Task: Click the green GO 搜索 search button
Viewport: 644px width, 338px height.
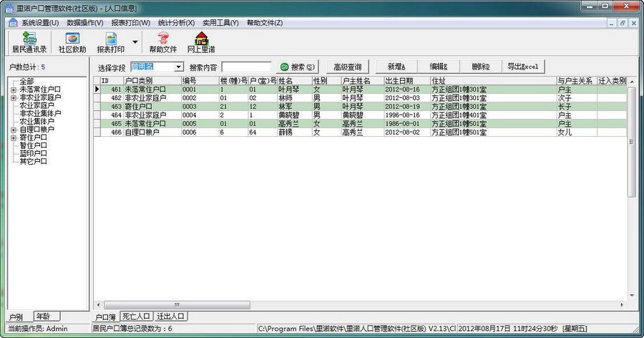Action: [x=297, y=67]
